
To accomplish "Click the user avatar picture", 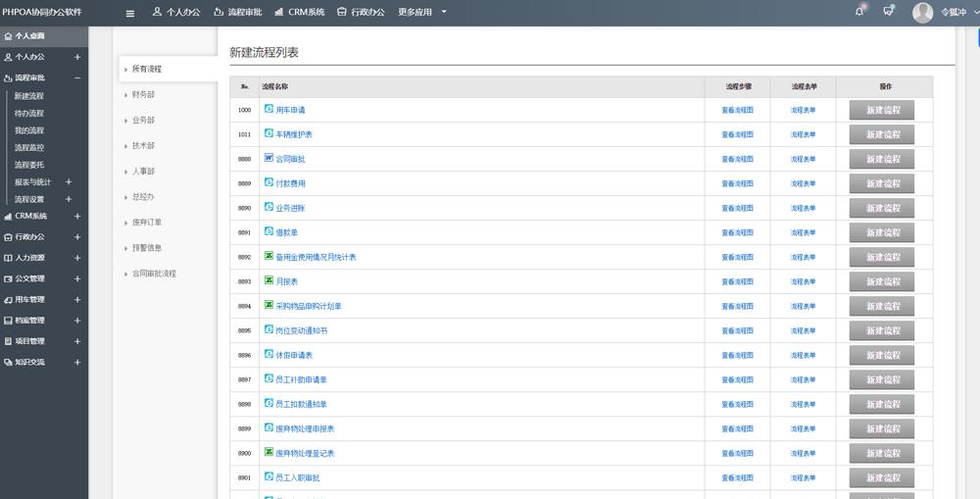I will coord(922,13).
